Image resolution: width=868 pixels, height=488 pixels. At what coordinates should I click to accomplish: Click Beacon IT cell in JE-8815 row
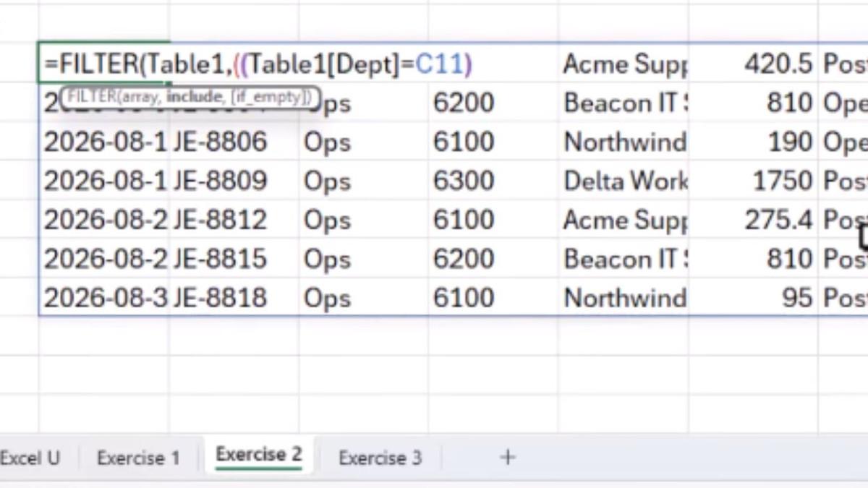pyautogui.click(x=624, y=259)
